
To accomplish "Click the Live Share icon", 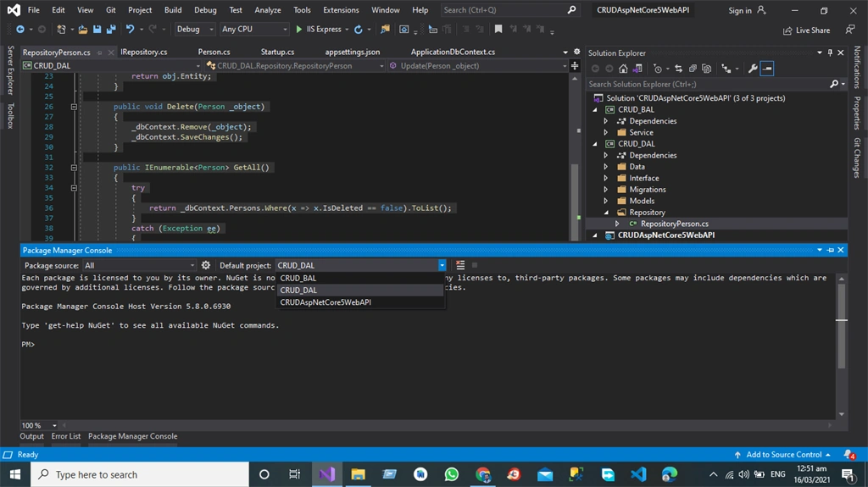I will click(x=787, y=30).
